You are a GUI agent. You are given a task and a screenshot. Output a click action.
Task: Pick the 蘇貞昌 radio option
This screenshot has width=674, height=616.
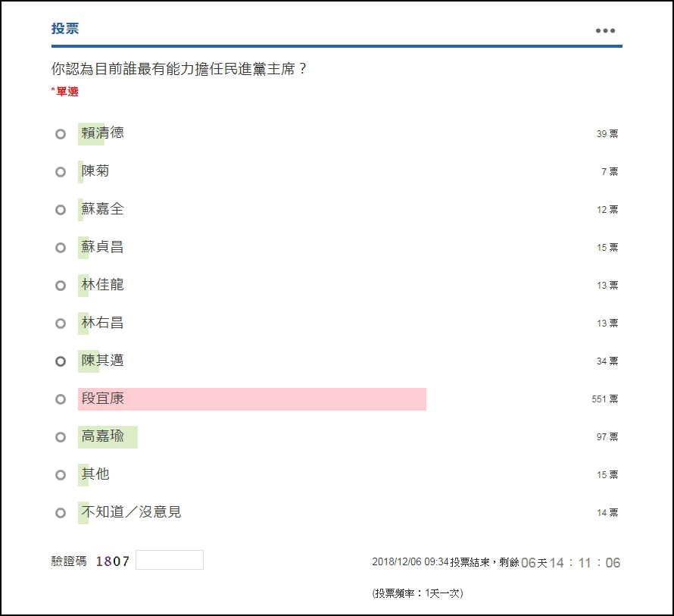click(61, 248)
